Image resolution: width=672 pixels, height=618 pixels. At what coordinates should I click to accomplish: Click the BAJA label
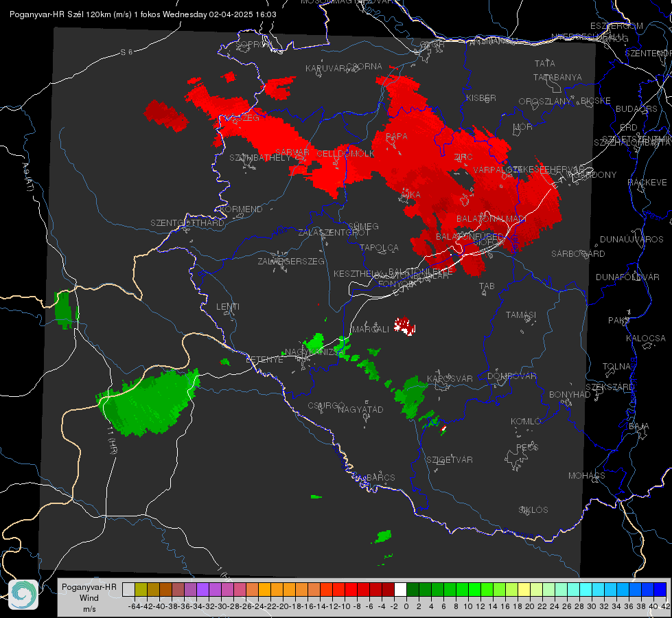click(638, 426)
